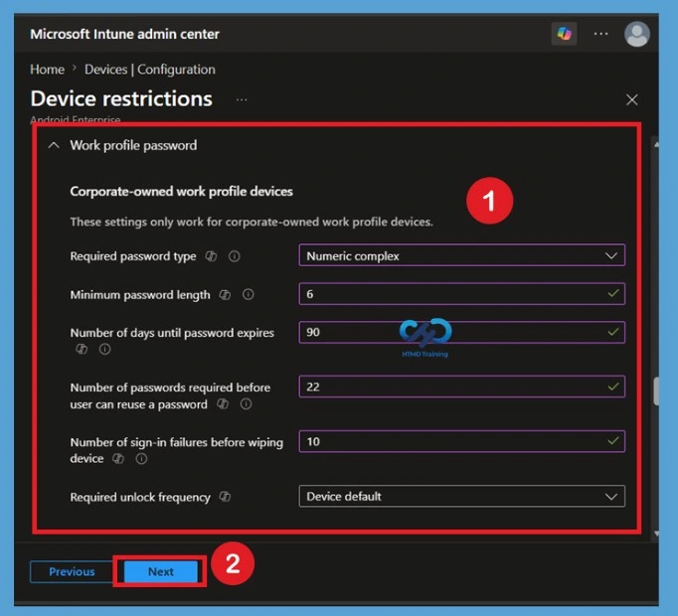This screenshot has height=616, width=678.
Task: Focus the password reuse count field
Action: pyautogui.click(x=461, y=386)
